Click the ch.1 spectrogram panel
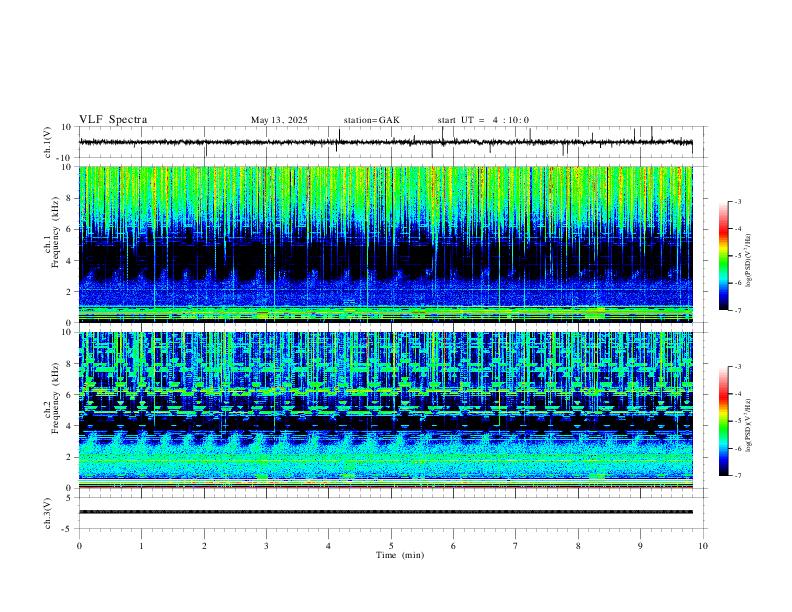This screenshot has height=612, width=792. click(x=386, y=244)
